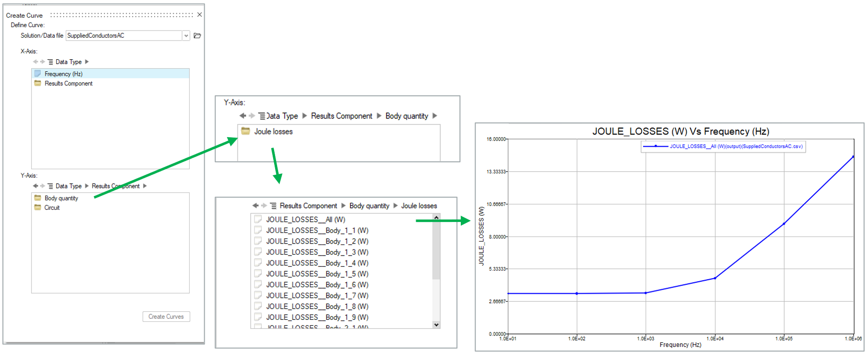This screenshot has width=868, height=355.
Task: Expand the arrow after X-Axis Data Type
Action: click(x=87, y=62)
